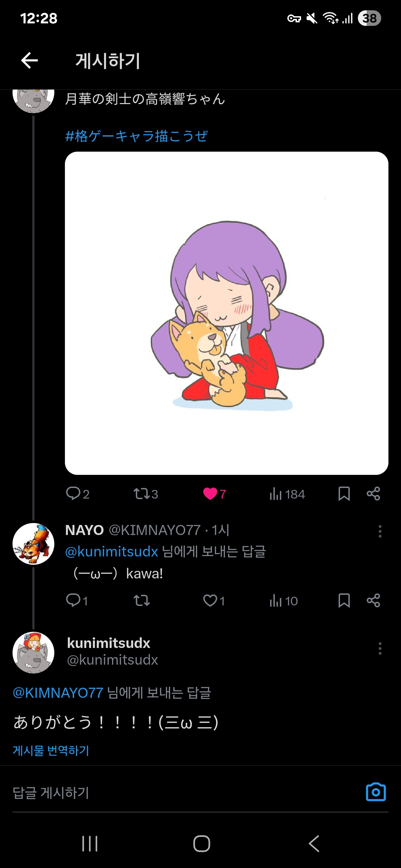Tap the back arrow in header
The image size is (401, 868).
[30, 61]
